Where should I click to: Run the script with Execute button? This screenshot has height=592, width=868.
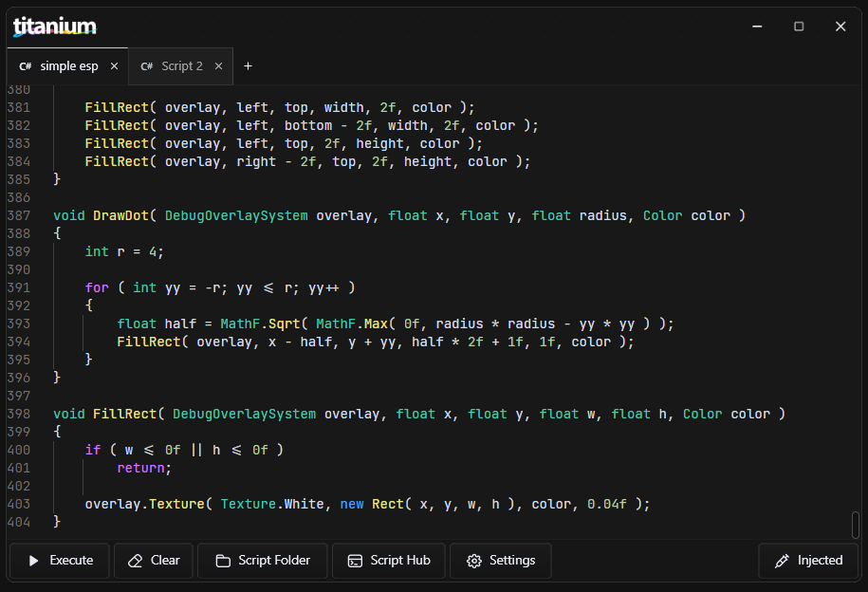click(60, 561)
